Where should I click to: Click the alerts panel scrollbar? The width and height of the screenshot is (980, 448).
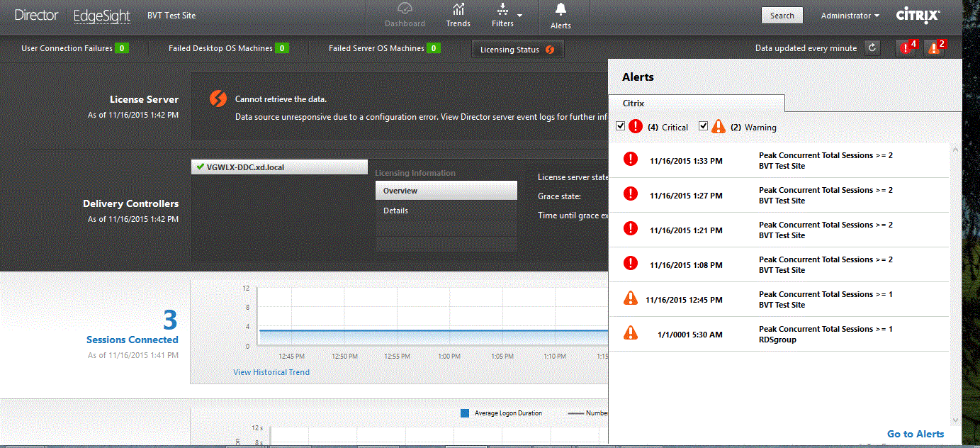click(954, 284)
